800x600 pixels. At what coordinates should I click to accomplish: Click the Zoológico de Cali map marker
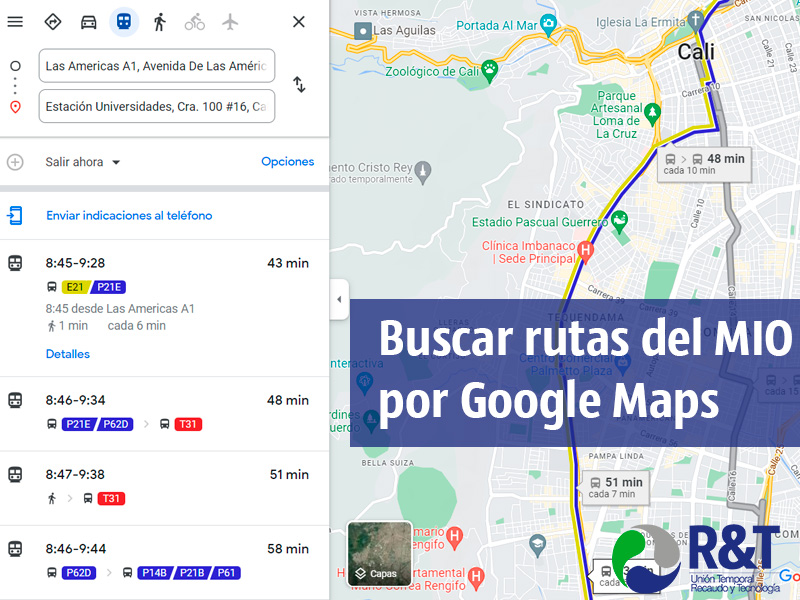490,71
